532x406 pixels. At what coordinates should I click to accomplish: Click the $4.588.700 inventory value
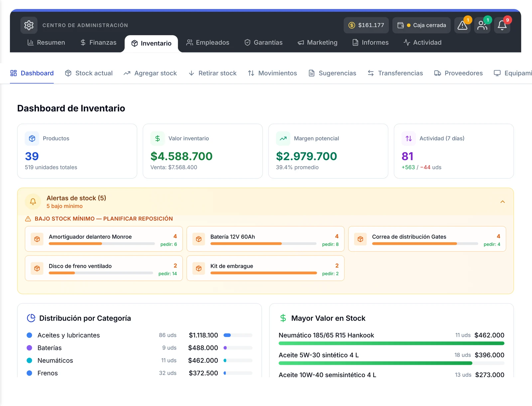coord(182,156)
